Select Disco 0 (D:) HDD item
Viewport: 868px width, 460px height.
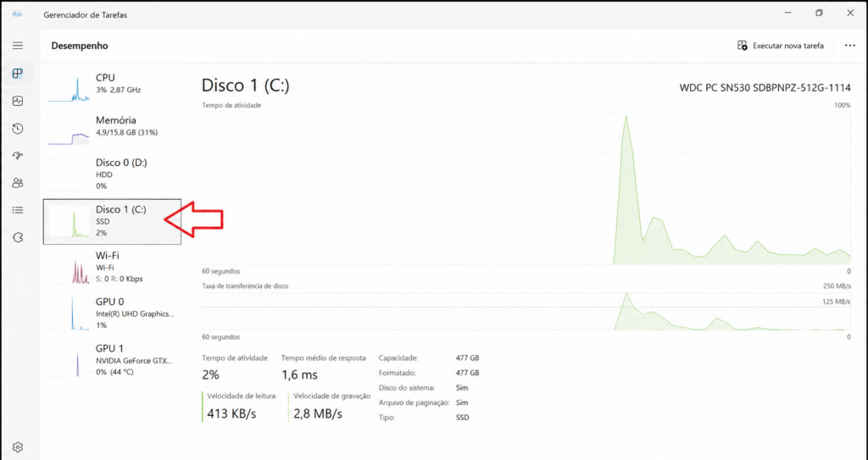point(112,174)
